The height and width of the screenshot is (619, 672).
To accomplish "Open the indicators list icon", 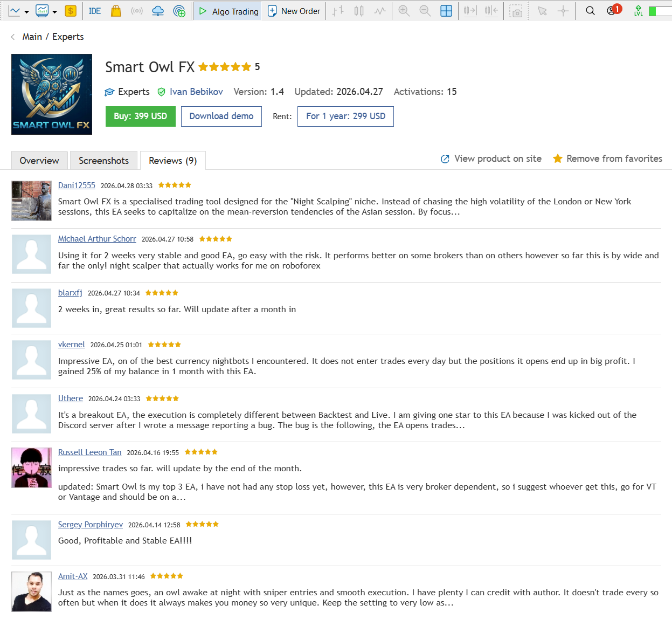I will 42,11.
